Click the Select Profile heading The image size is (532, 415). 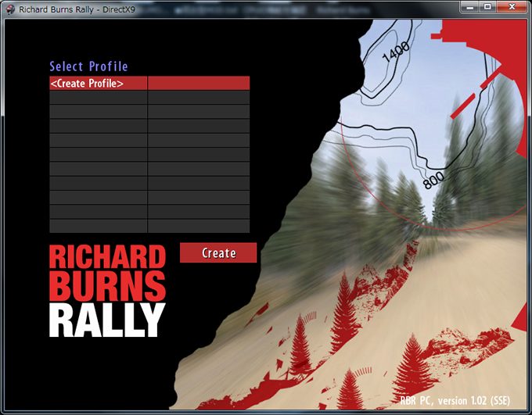pyautogui.click(x=88, y=66)
